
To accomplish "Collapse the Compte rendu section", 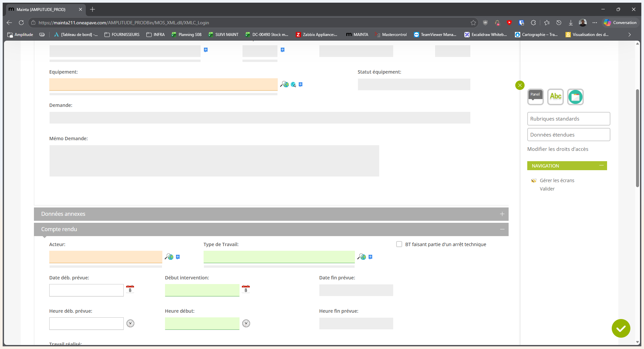I will click(502, 229).
